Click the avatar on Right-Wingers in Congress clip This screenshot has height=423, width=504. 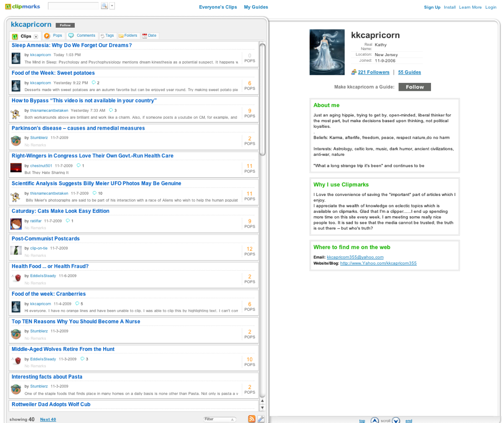[x=16, y=168]
